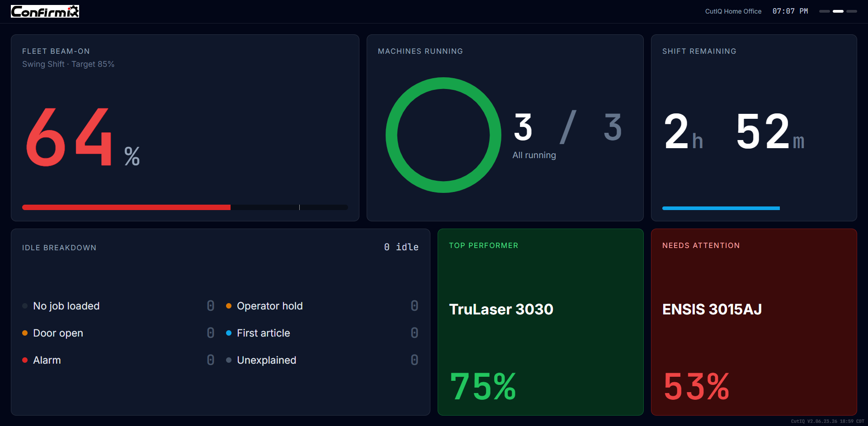Click the Top Performer heading
This screenshot has width=868, height=426.
(484, 245)
